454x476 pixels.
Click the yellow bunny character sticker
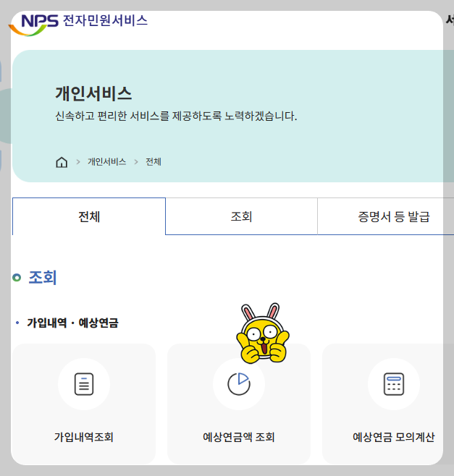pyautogui.click(x=263, y=333)
